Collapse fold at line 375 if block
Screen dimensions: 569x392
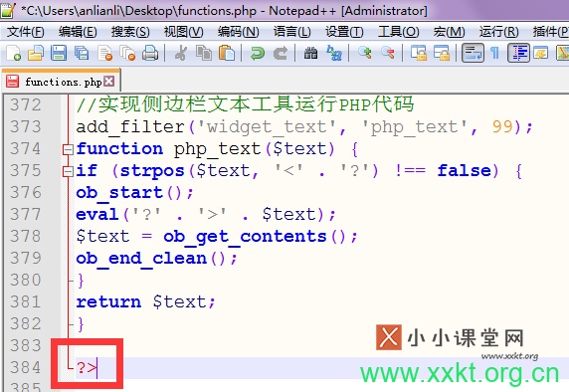click(68, 171)
